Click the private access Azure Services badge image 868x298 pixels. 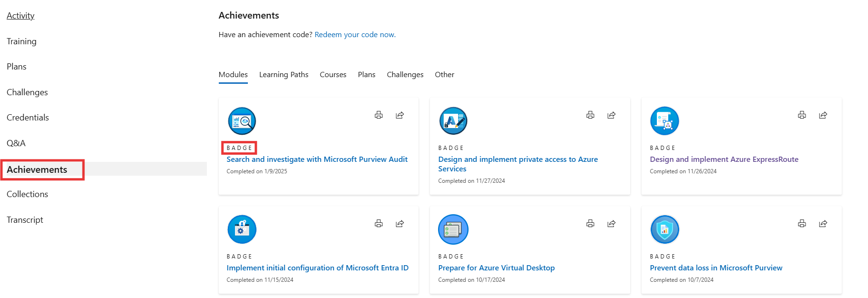tap(453, 121)
